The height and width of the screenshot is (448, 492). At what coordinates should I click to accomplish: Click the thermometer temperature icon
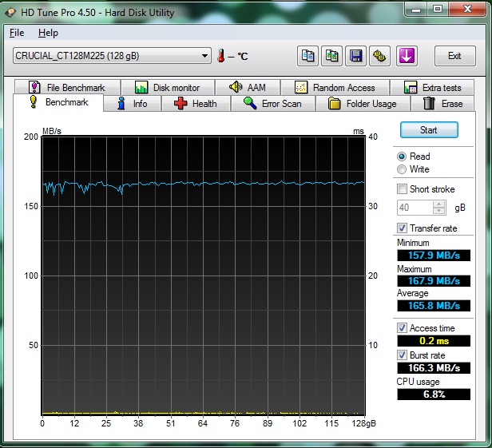pos(221,56)
